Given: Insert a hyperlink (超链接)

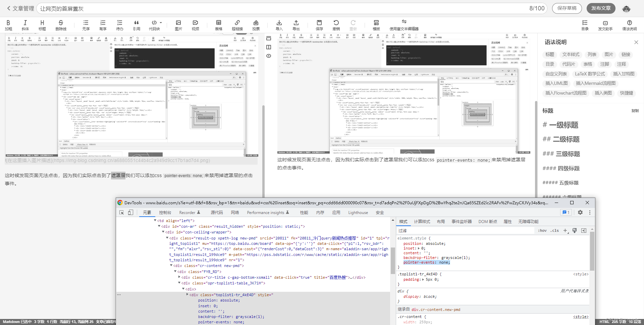Looking at the screenshot, I should pyautogui.click(x=237, y=25).
